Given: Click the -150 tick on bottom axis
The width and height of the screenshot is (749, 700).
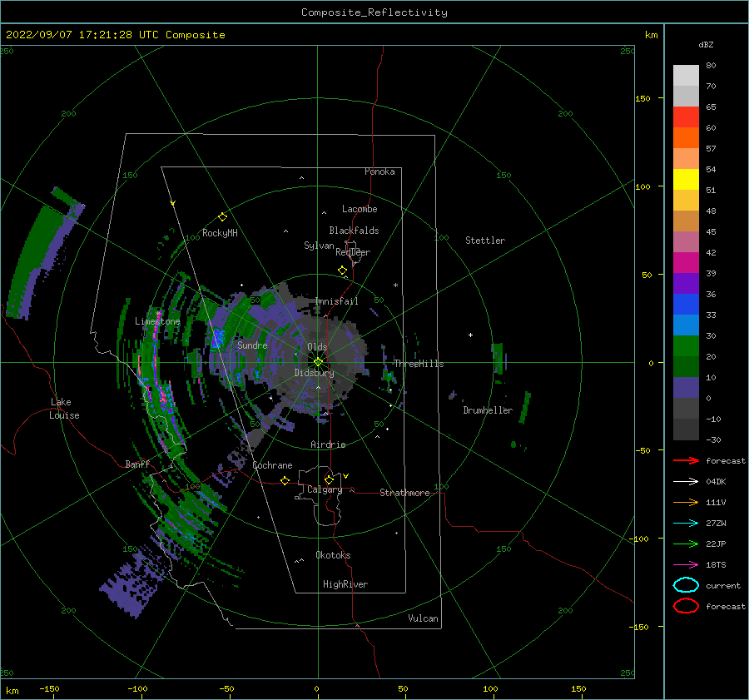Looking at the screenshot, I should tap(49, 688).
